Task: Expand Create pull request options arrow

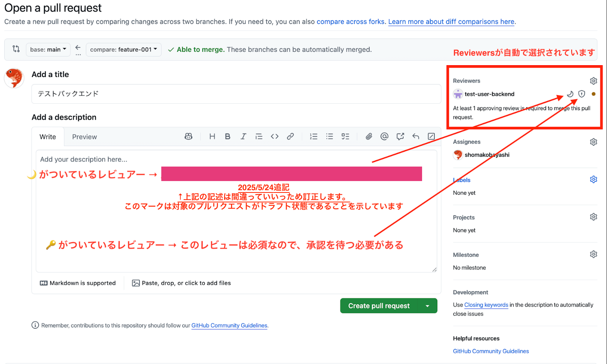Action: pos(427,306)
